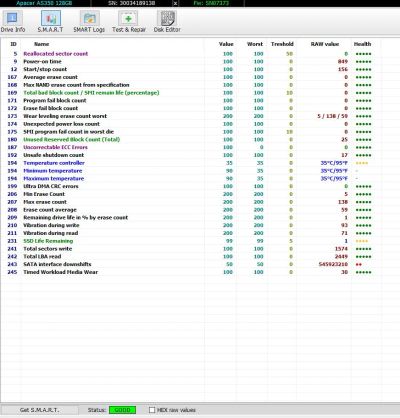
Task: Select Program fail block count row
Action: [x=190, y=101]
